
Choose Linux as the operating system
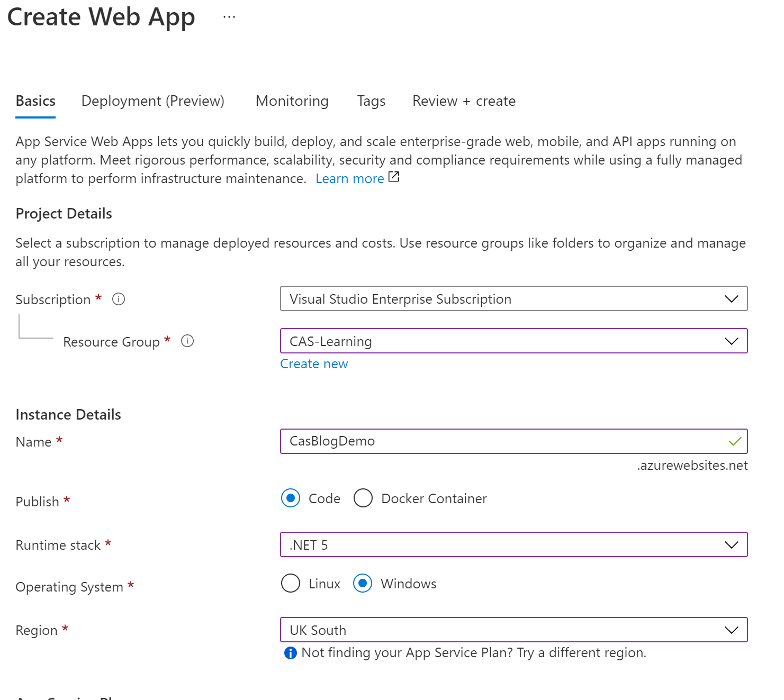[291, 584]
